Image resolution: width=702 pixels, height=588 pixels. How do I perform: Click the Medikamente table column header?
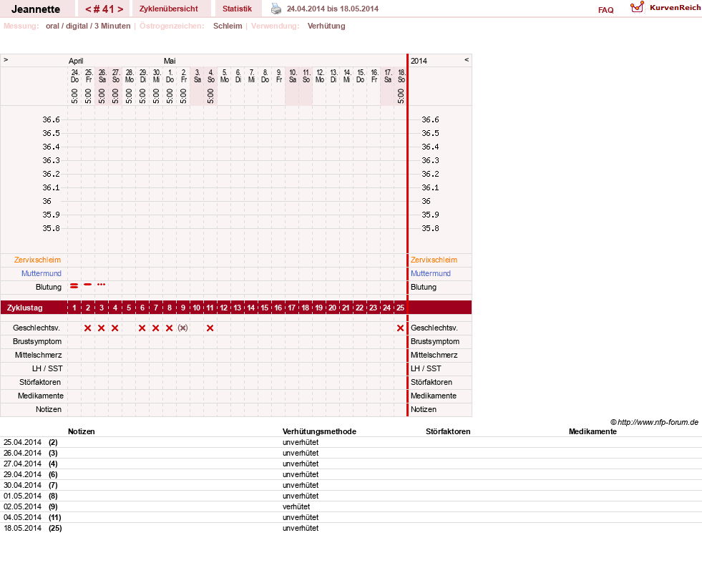click(593, 431)
